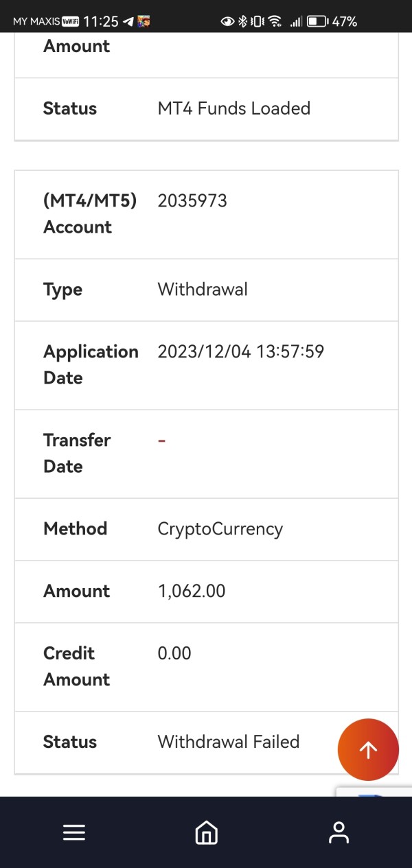Tap the 11:25 clock in status bar
Screen dimensions: 412x868
pos(100,22)
